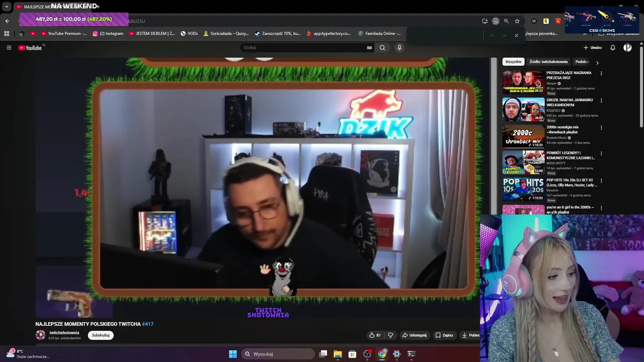Click the browser back arrow
644x362 pixels.
[x=7, y=21]
